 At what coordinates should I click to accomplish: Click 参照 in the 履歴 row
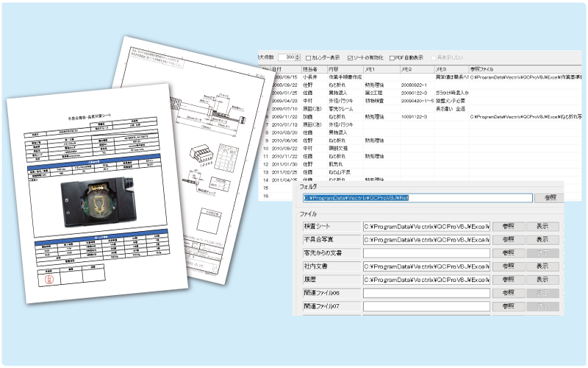pyautogui.click(x=508, y=280)
